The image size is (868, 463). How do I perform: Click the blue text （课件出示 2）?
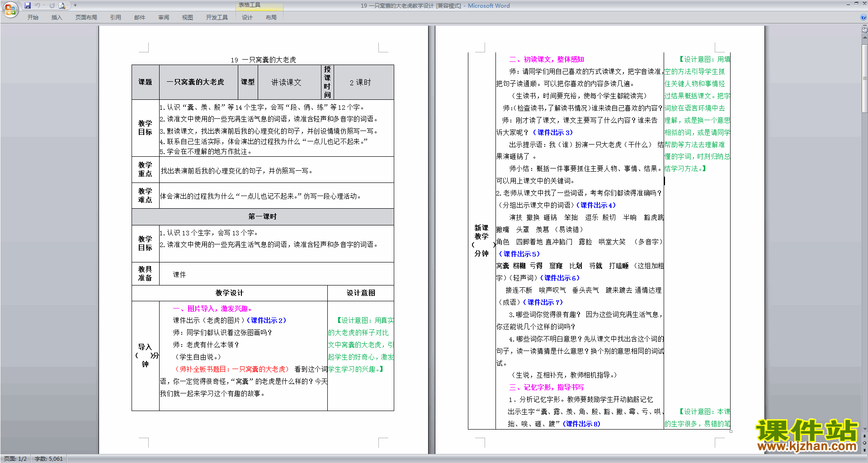point(266,320)
